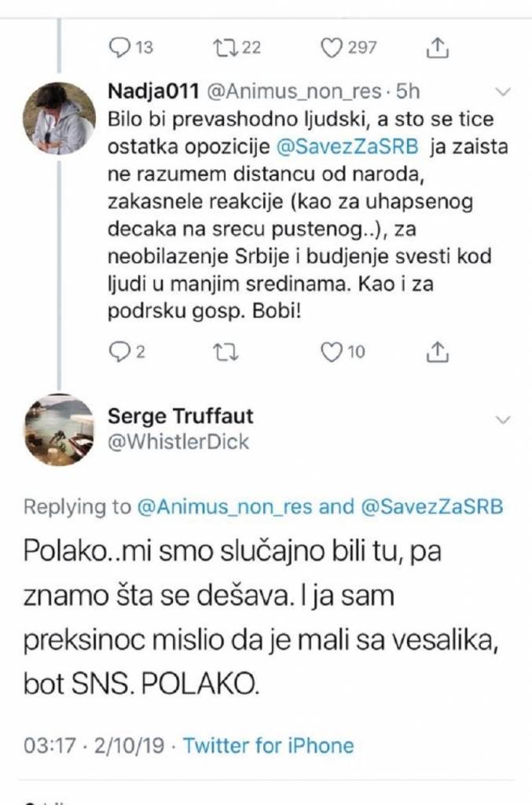Open the Serge Truffaut display name
Screen dimensions: 532x805
[x=180, y=416]
